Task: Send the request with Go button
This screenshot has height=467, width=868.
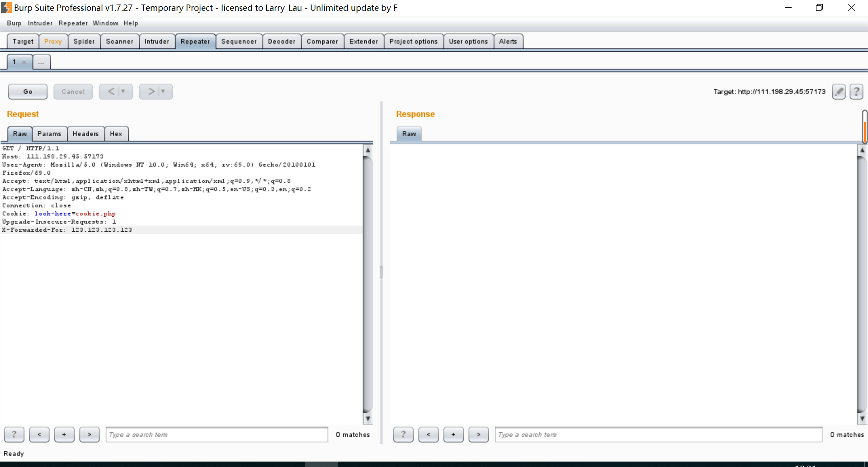Action: point(28,91)
